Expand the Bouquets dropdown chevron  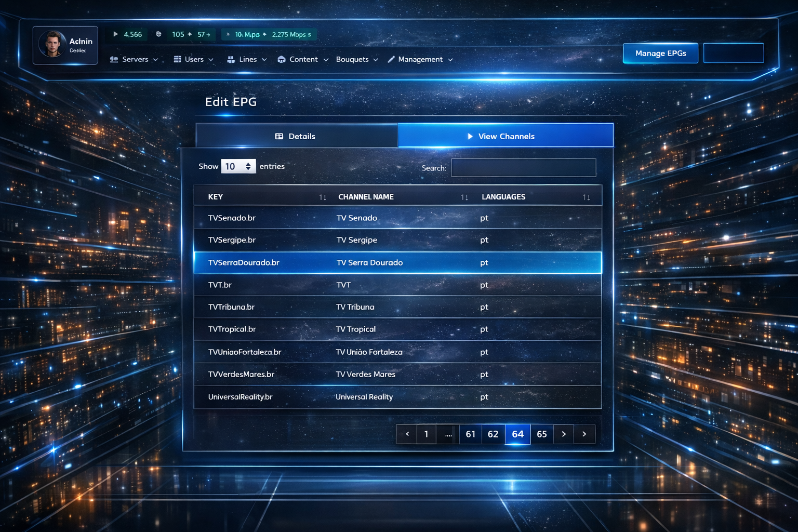(x=376, y=60)
